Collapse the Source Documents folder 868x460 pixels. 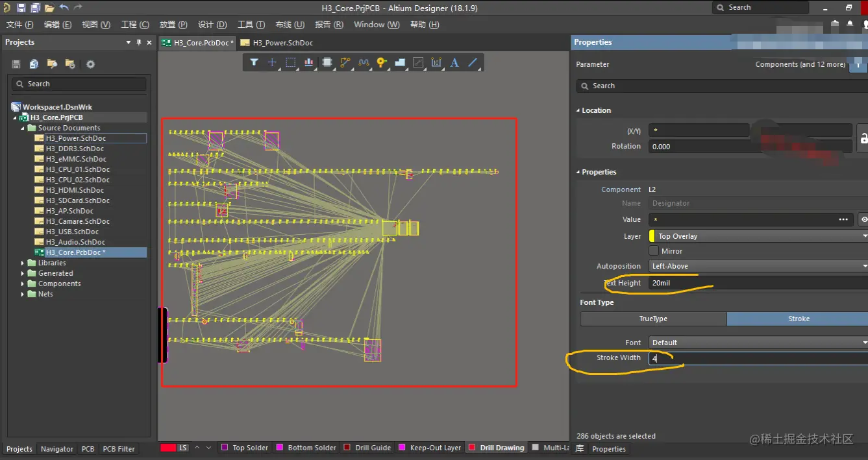click(x=23, y=128)
